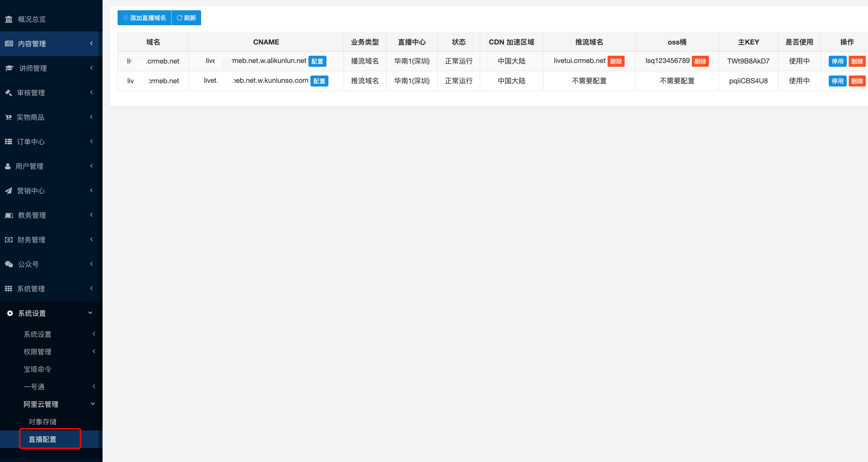Click the 主KEY value pqiiCBS4U8
The width and height of the screenshot is (868, 462).
point(748,81)
